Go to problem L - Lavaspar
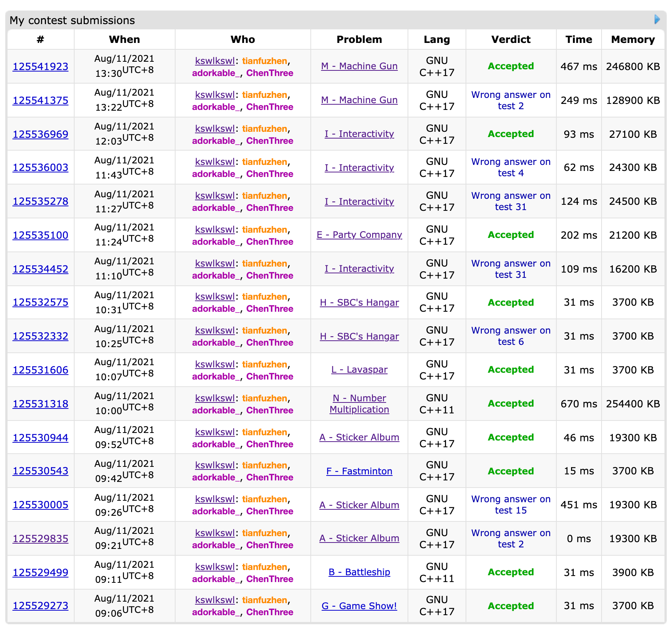The image size is (672, 634). [x=359, y=370]
